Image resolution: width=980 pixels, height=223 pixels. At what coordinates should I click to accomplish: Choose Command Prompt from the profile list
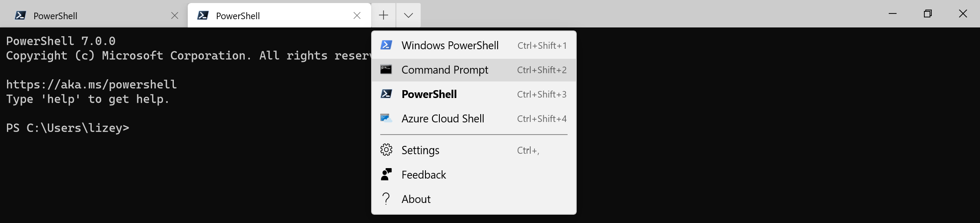(x=445, y=70)
